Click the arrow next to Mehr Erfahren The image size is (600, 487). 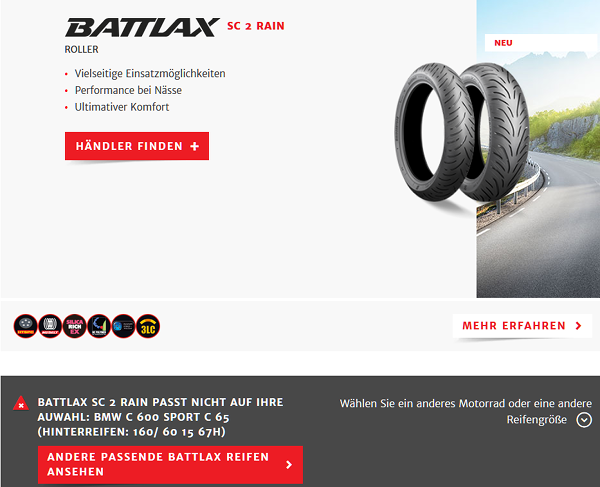[579, 326]
